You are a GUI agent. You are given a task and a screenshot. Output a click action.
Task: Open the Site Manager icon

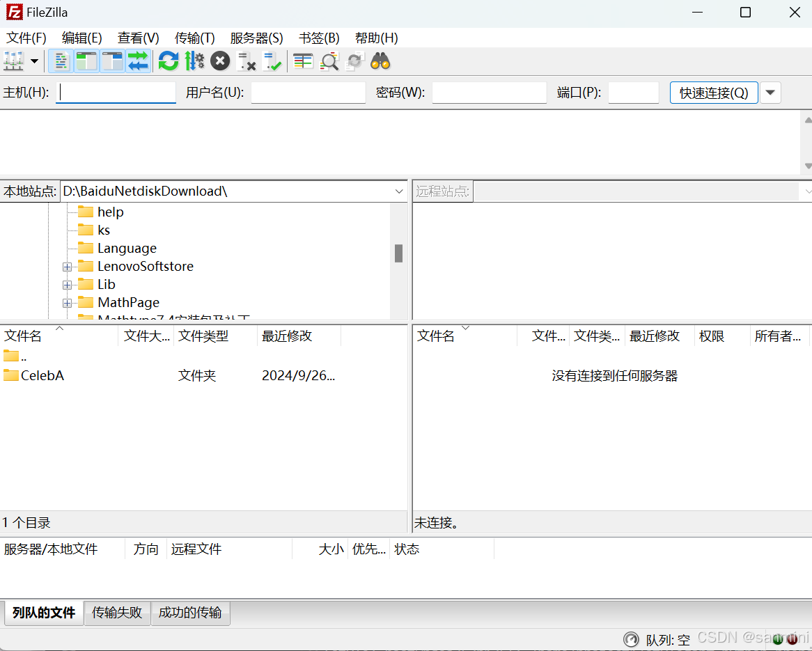tap(13, 61)
